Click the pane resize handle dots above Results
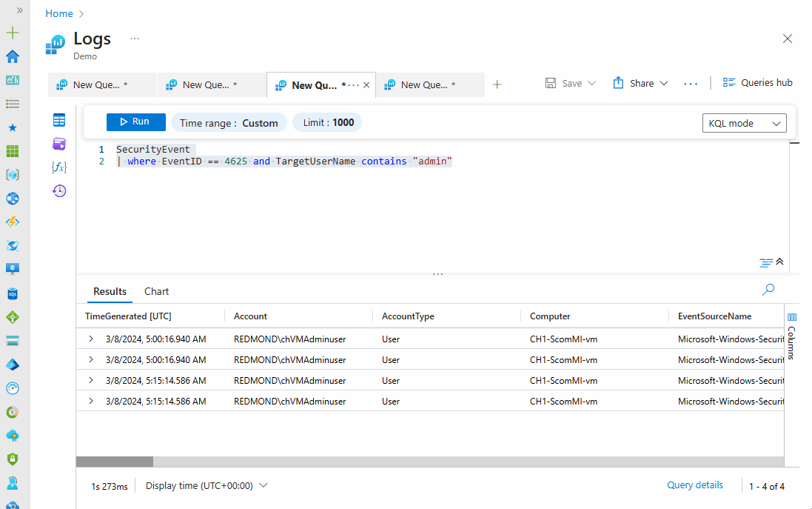This screenshot has height=509, width=812. [x=437, y=273]
